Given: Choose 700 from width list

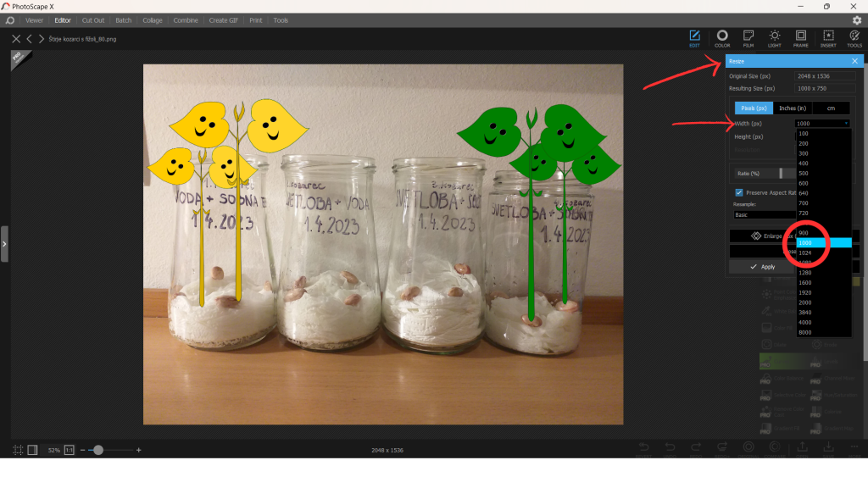Looking at the screenshot, I should coord(824,203).
